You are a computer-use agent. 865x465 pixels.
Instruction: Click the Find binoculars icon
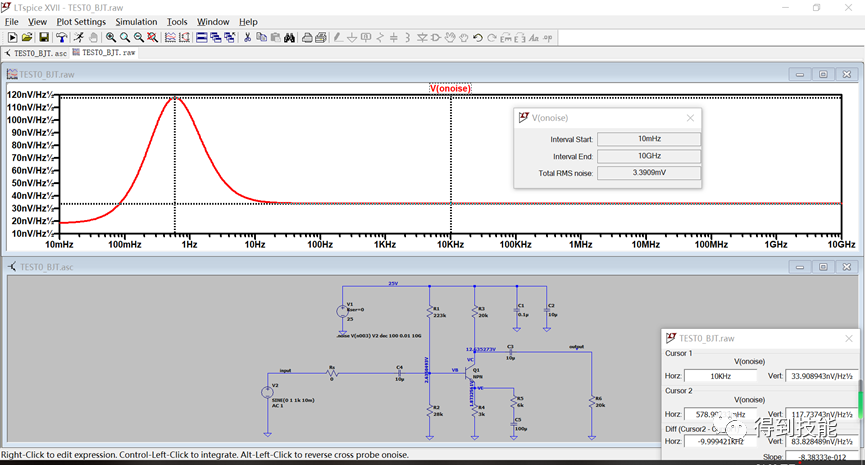(x=289, y=38)
